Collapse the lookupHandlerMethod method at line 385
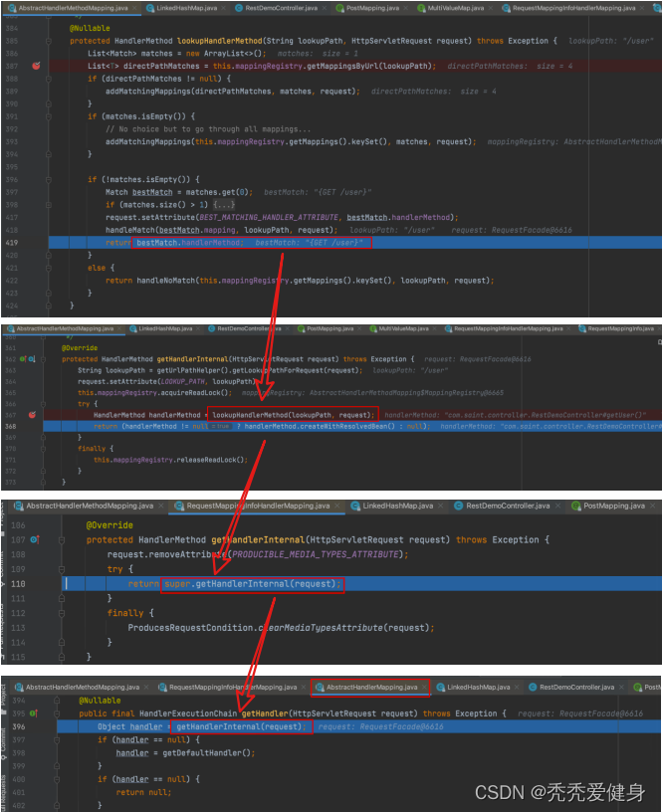 [49, 41]
